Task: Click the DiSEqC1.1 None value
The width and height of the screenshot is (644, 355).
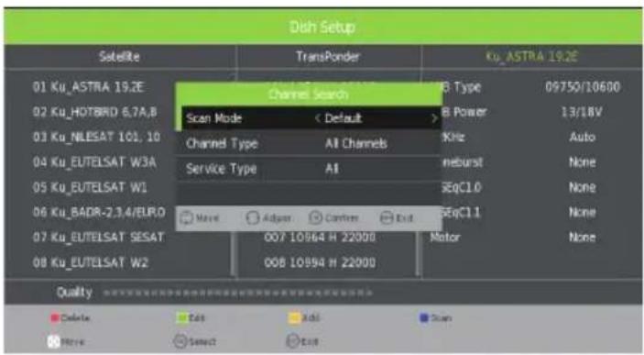Action: click(583, 212)
